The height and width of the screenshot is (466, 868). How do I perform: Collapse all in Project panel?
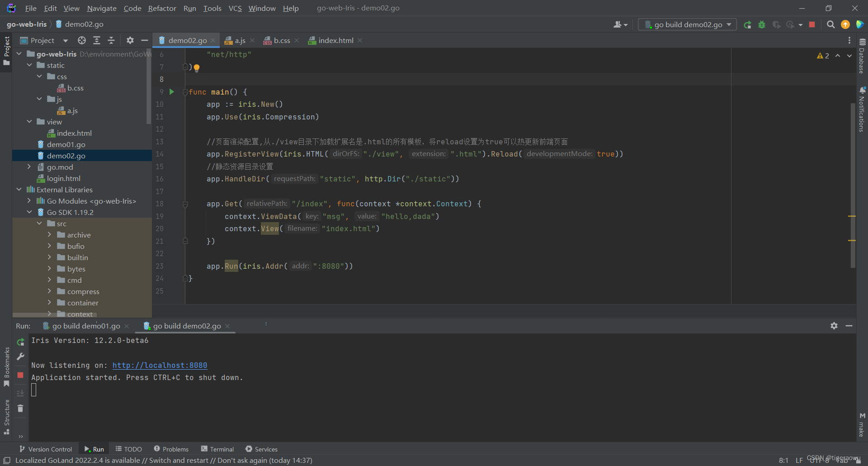click(x=111, y=40)
